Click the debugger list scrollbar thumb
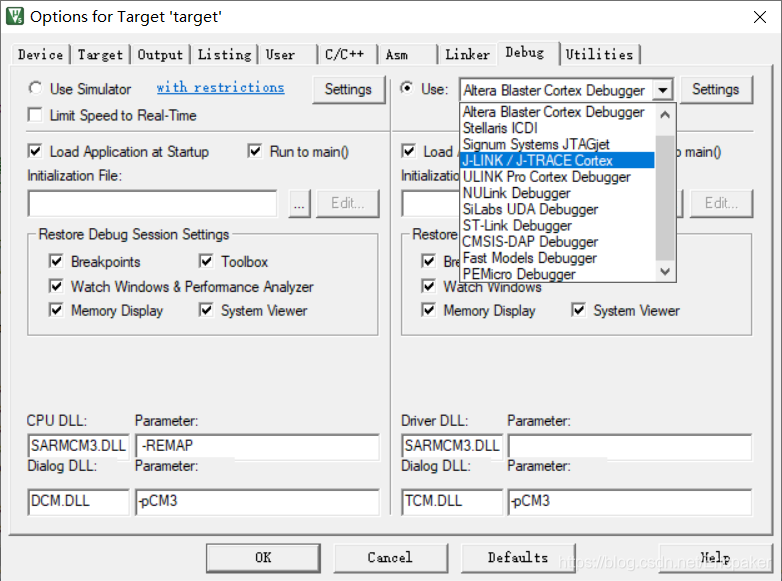The height and width of the screenshot is (581, 782). pos(665,198)
